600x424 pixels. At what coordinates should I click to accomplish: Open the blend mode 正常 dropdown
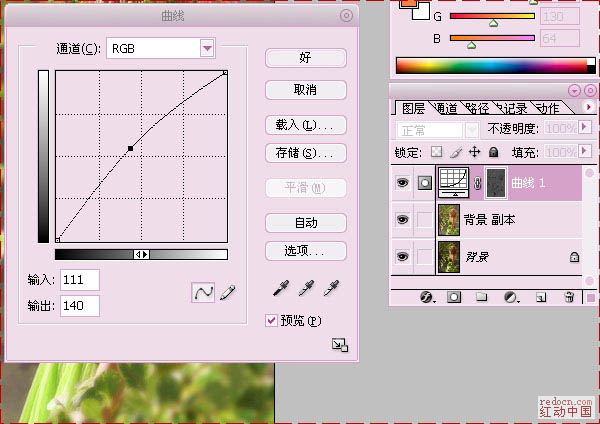pyautogui.click(x=472, y=130)
